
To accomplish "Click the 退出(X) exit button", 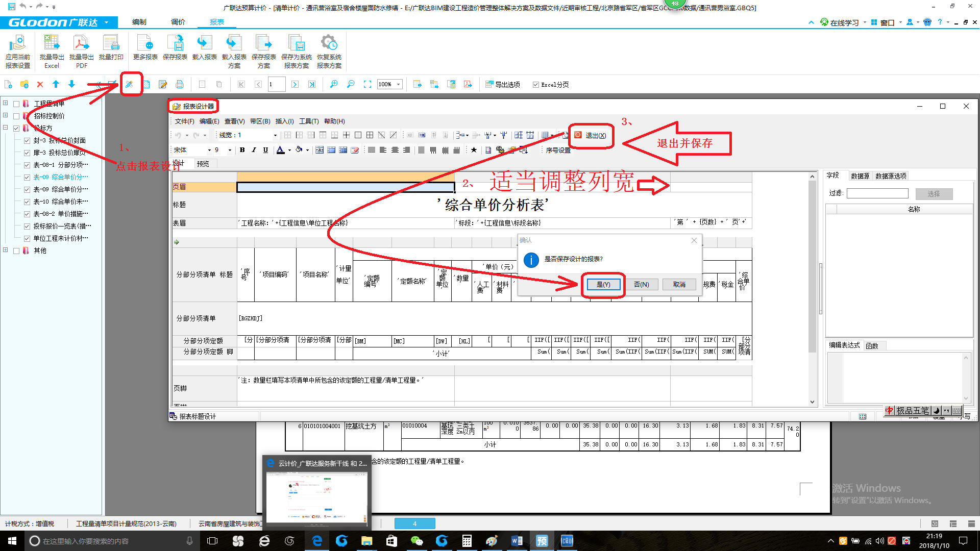I will (591, 135).
